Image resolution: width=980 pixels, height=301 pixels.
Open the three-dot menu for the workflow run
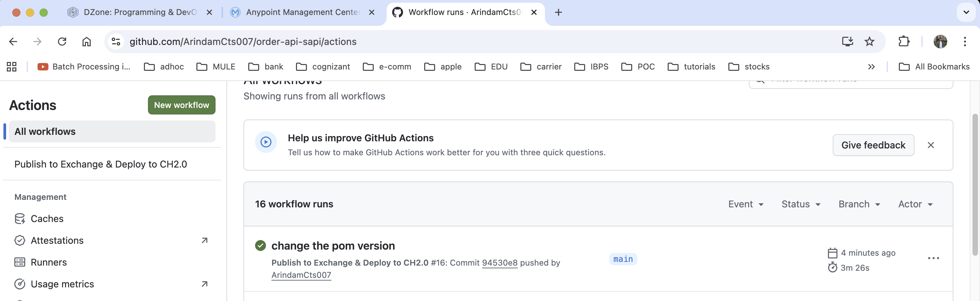[x=933, y=258]
